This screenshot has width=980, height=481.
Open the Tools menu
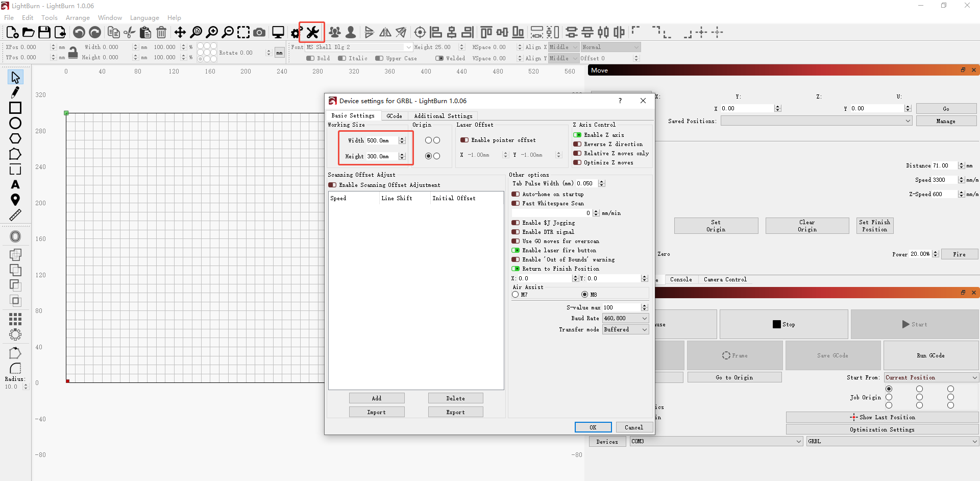tap(50, 17)
